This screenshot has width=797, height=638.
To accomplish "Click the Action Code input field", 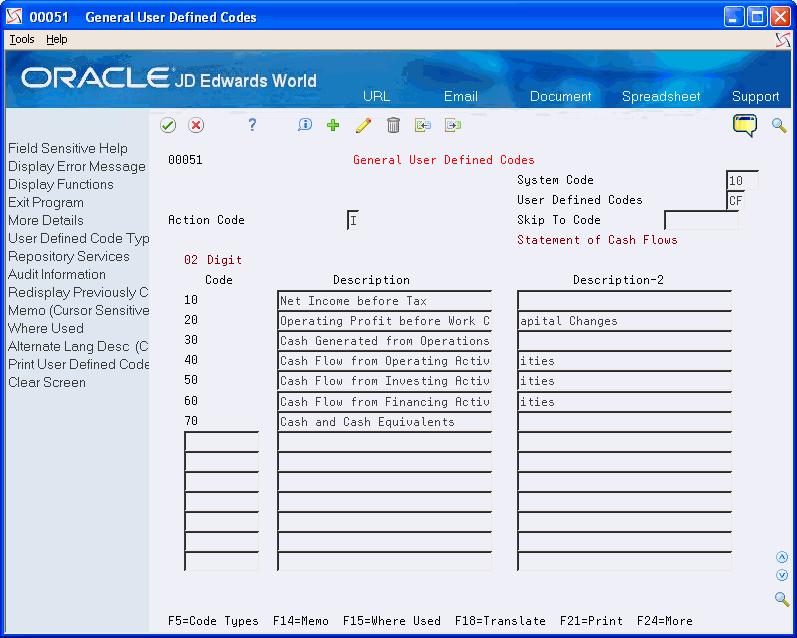I will [353, 220].
